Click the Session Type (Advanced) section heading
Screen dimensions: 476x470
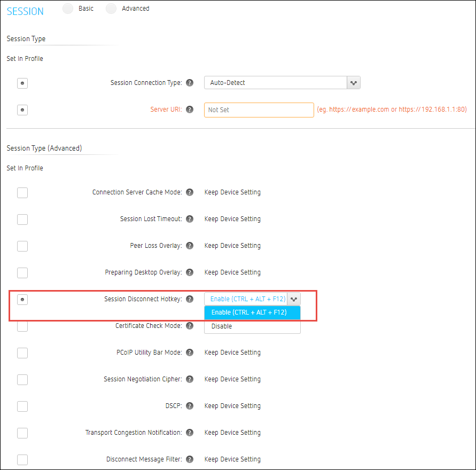click(44, 148)
